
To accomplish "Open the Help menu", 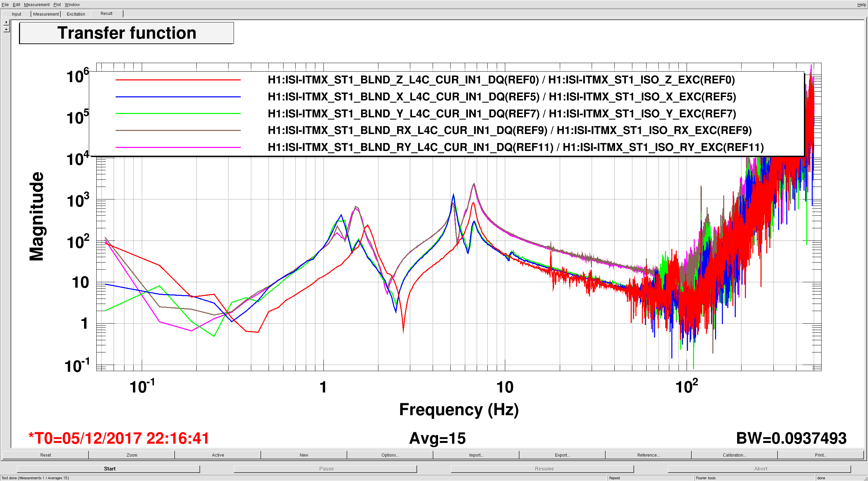I will pos(862,4).
